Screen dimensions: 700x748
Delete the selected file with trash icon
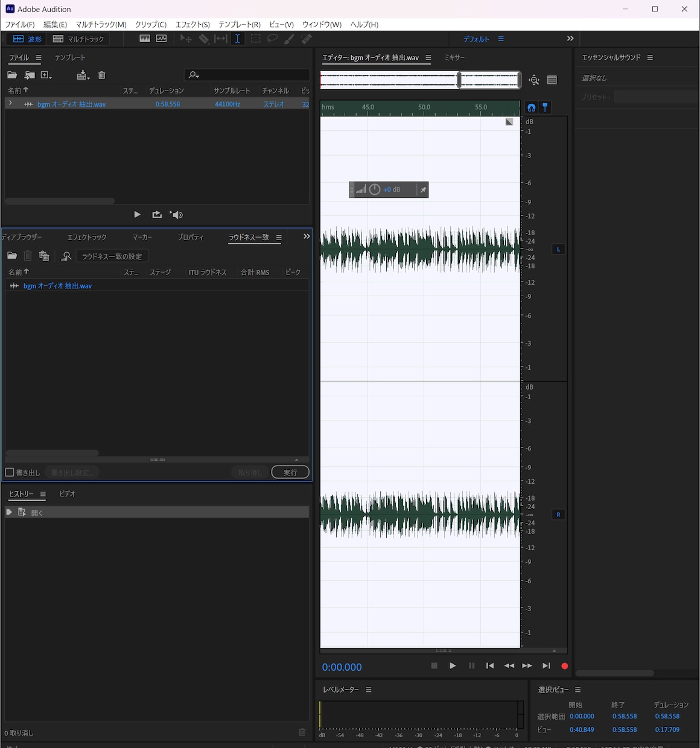click(102, 75)
